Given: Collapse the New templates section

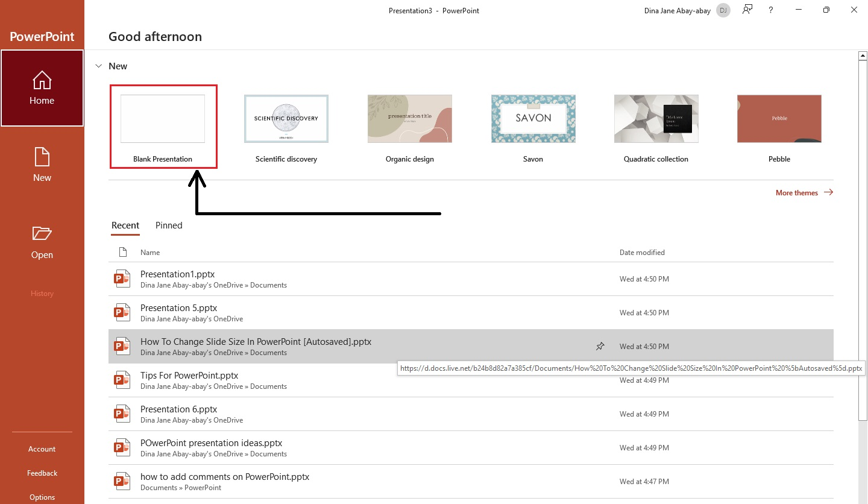Looking at the screenshot, I should [x=98, y=66].
